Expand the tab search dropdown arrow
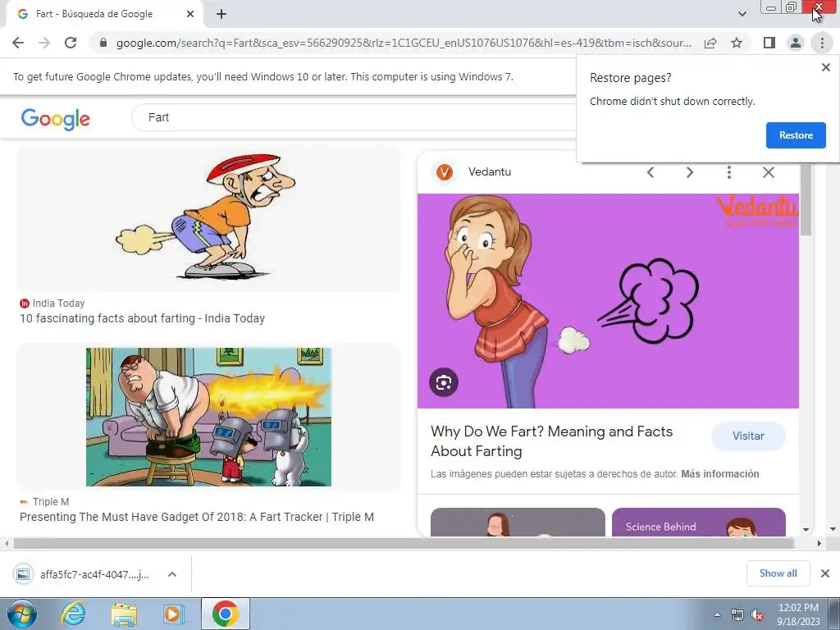Image resolution: width=840 pixels, height=630 pixels. click(x=742, y=14)
